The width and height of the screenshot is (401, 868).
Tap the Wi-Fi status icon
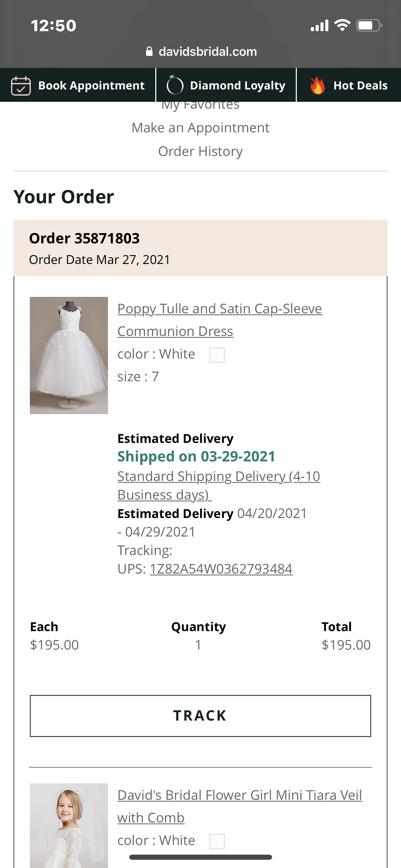click(x=342, y=25)
